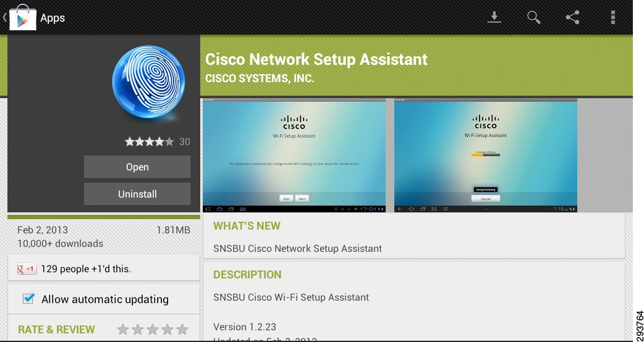644x342 pixels.
Task: Tap CISCO SYSTEMS, INC. developer name
Action: pyautogui.click(x=260, y=78)
